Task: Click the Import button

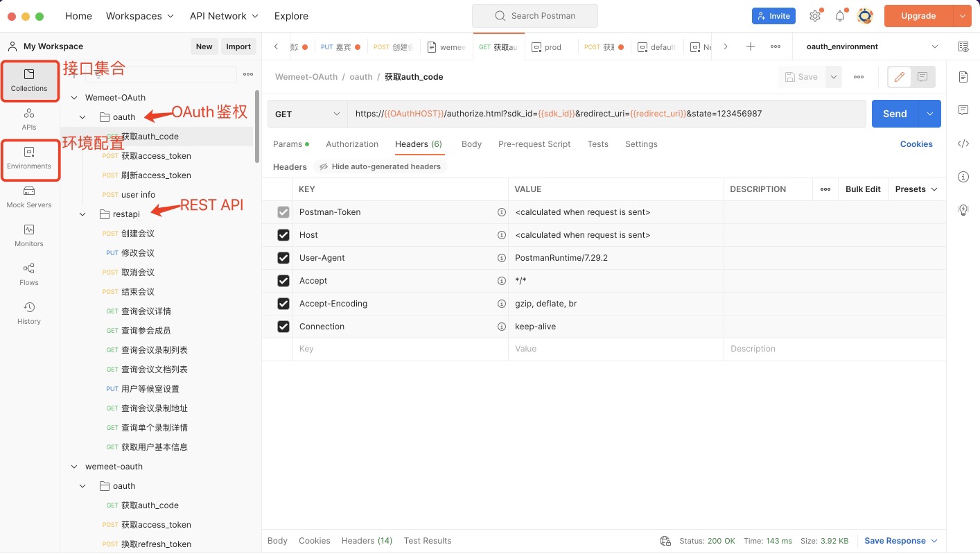Action: tap(238, 46)
